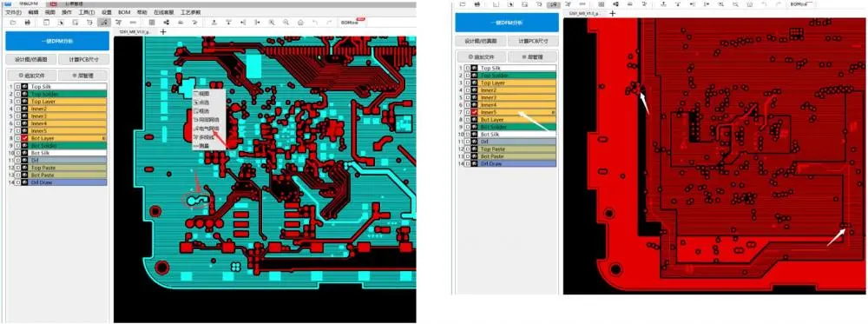Viewport: 868px width, 324px height.
Task: Add new tab with plus in left window
Action: pos(163,32)
